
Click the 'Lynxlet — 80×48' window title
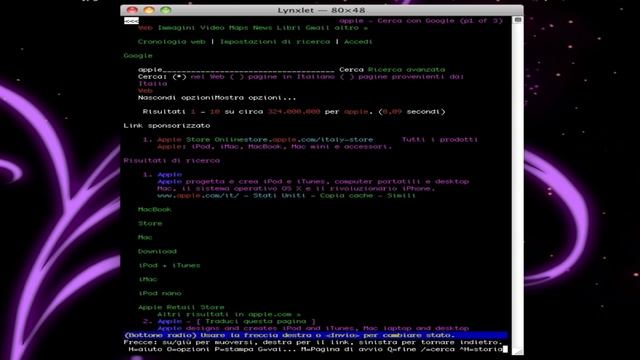tap(321, 10)
